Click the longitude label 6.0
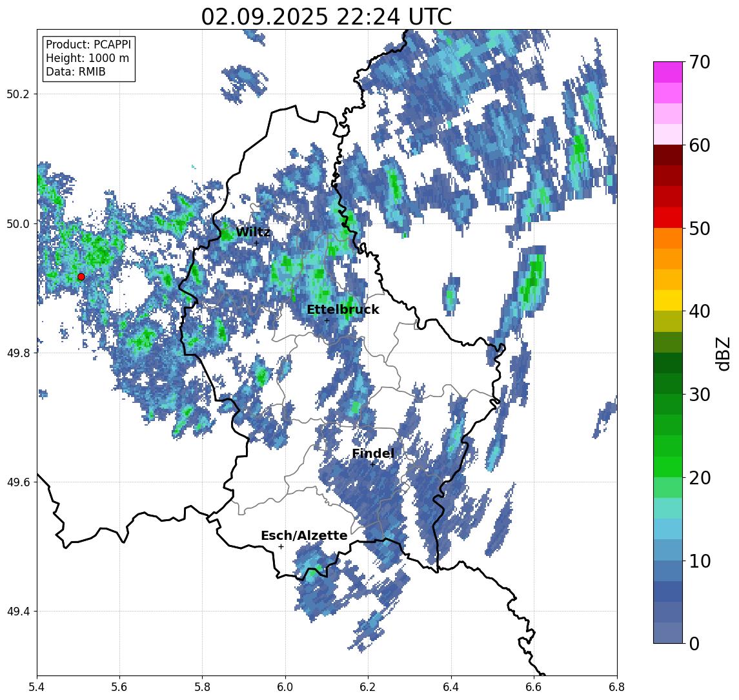The height and width of the screenshot is (700, 739). pos(286,687)
